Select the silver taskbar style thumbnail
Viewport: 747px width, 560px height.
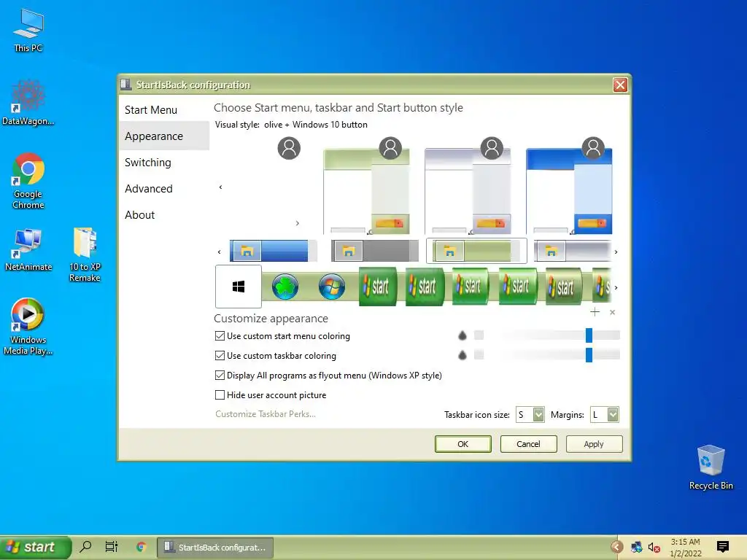(572, 251)
